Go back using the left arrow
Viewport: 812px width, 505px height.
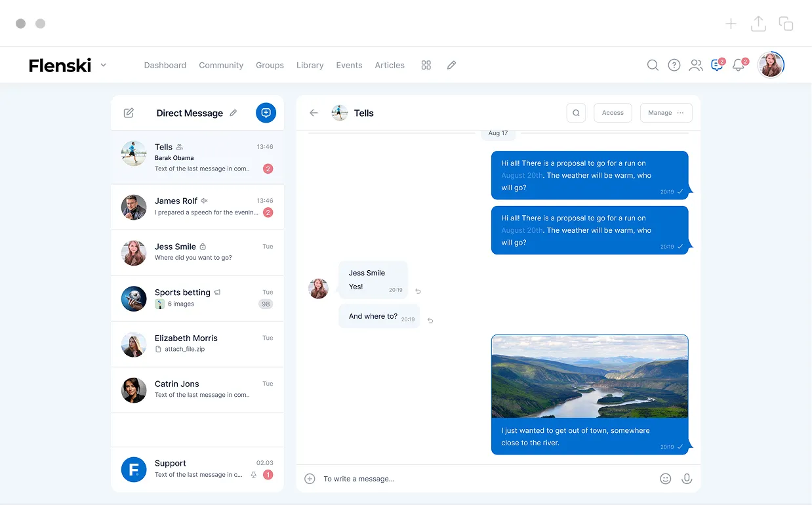[x=314, y=113]
